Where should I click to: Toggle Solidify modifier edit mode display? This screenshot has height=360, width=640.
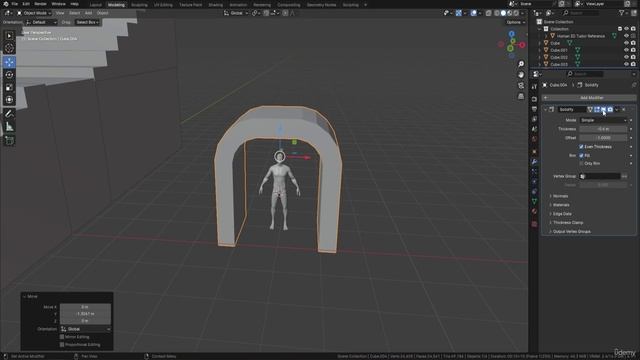pos(597,109)
